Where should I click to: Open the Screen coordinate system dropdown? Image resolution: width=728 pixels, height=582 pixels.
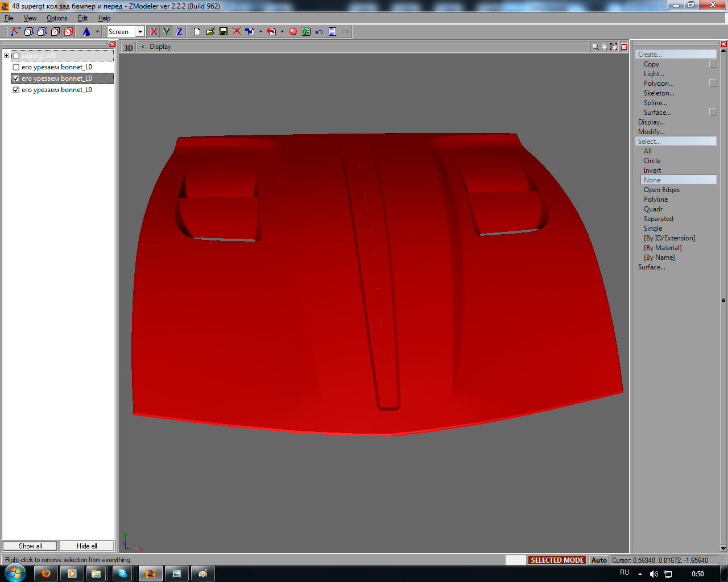[140, 32]
